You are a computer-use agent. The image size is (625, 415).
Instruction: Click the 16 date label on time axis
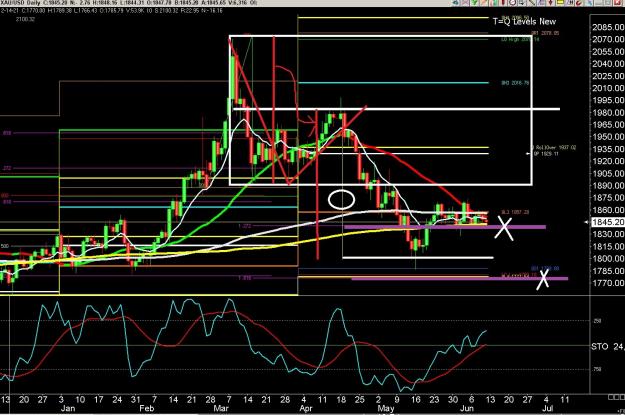[x=416, y=399]
